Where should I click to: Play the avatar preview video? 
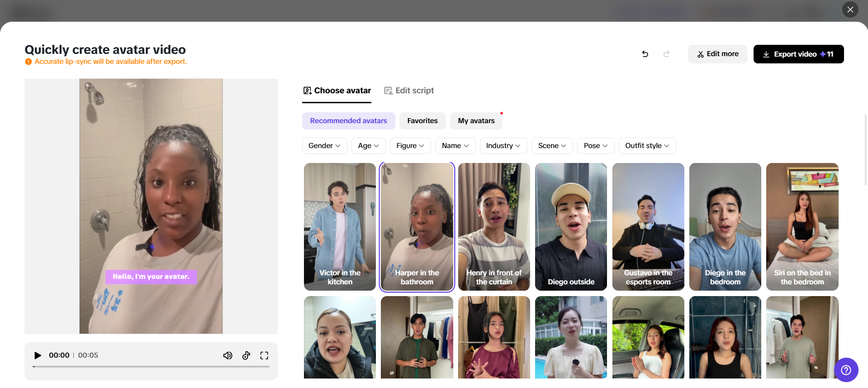click(x=38, y=355)
